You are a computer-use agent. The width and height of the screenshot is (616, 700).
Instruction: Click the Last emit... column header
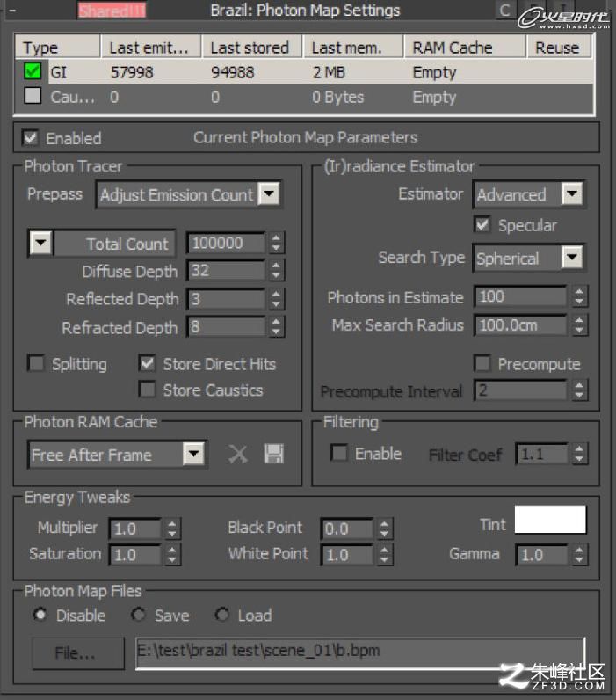151,47
